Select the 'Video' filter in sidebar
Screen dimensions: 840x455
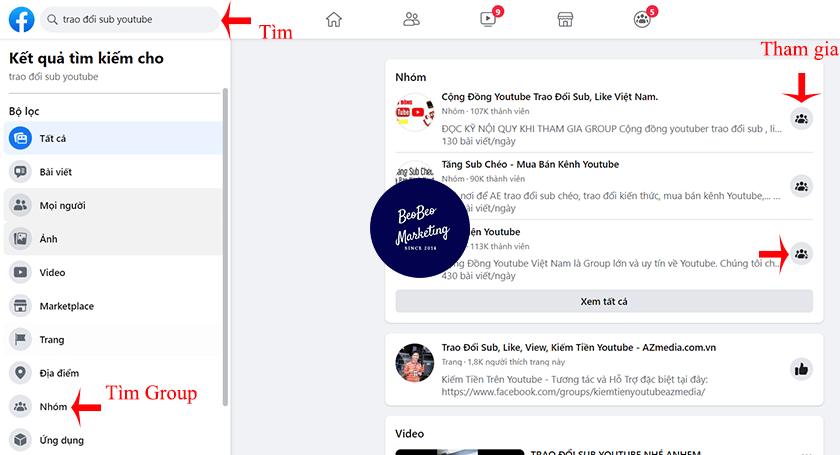click(113, 273)
